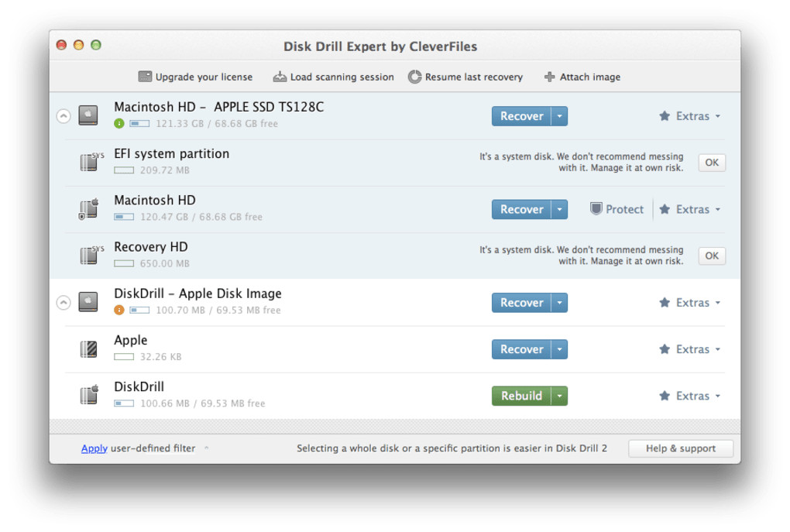
Task: Click Attach image toolbar label
Action: [x=590, y=77]
